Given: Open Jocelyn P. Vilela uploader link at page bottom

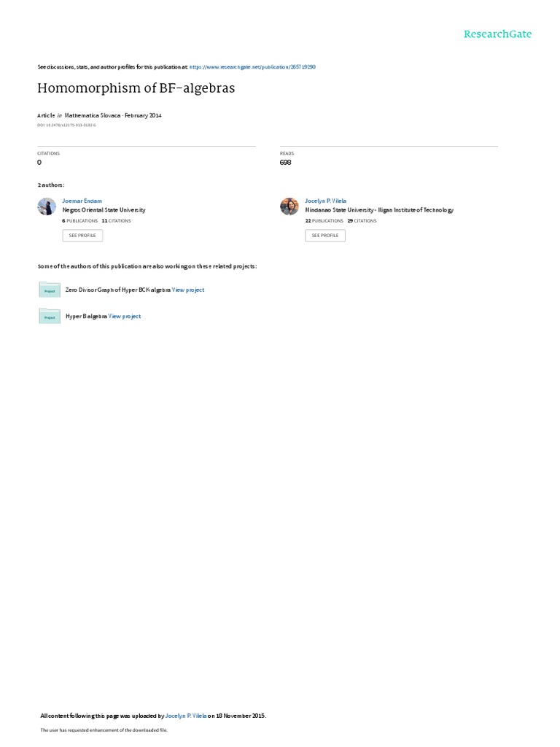Looking at the screenshot, I should tap(186, 716).
